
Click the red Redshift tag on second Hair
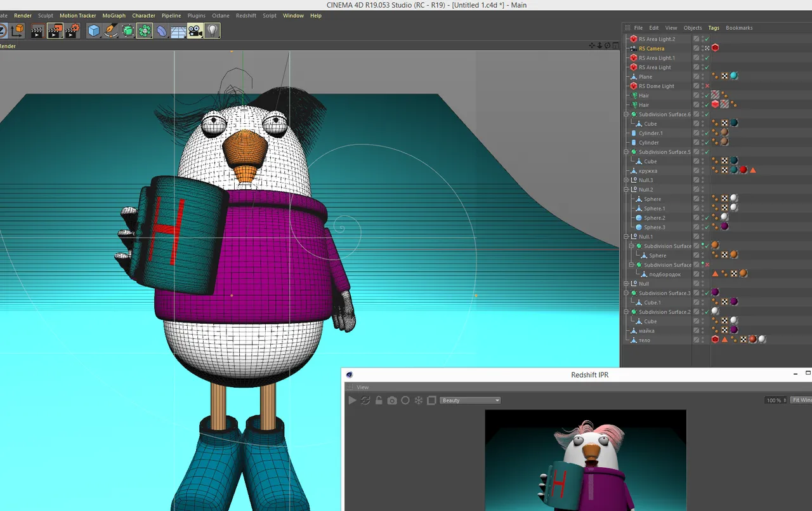[715, 105]
